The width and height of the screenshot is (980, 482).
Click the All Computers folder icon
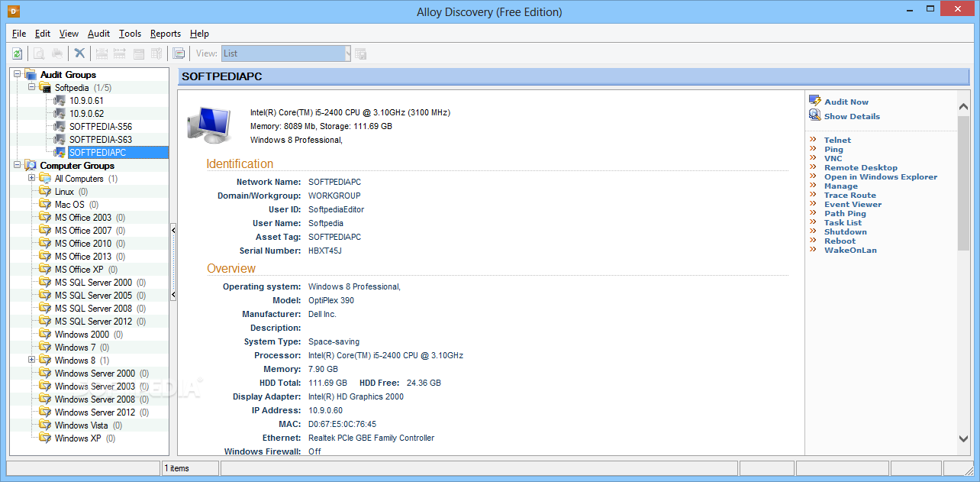tap(45, 179)
